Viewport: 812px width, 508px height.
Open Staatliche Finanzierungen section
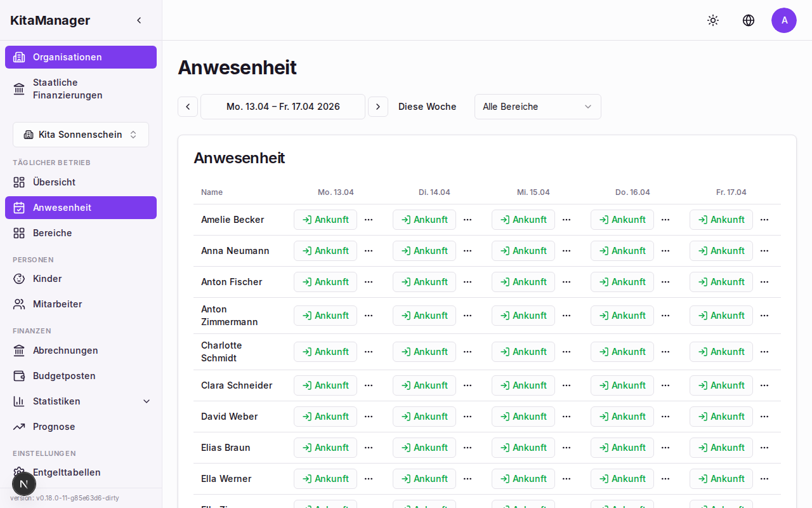pyautogui.click(x=68, y=89)
